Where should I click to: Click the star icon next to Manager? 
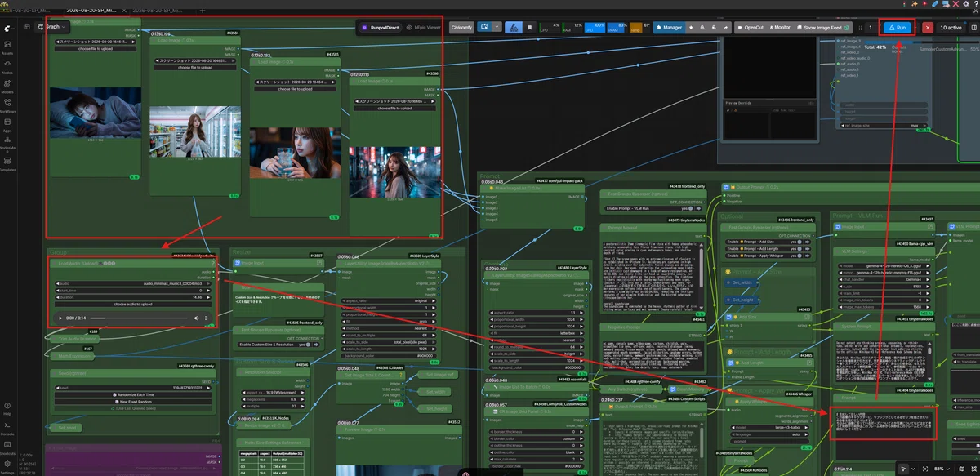point(691,27)
